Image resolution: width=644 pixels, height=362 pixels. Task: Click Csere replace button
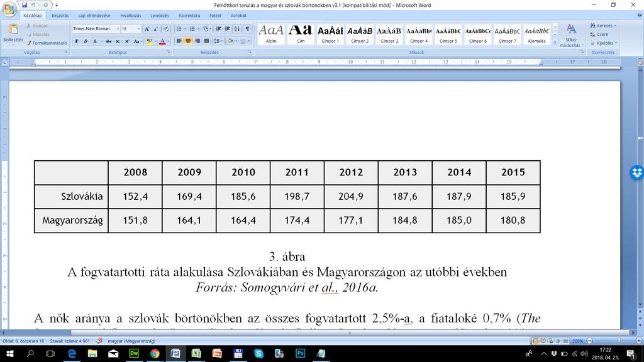[599, 35]
